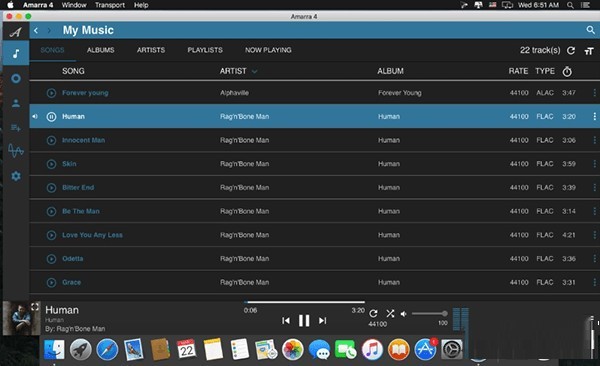Seek in the playback progress bar

(x=304, y=302)
